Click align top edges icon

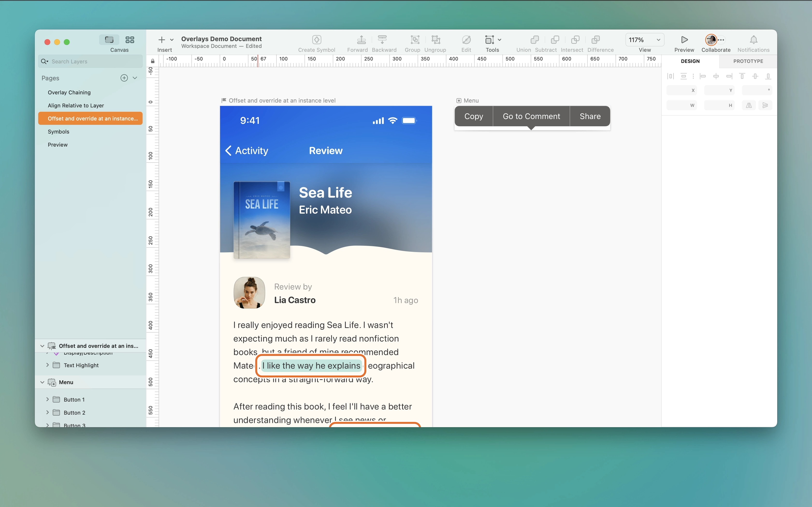[742, 76]
